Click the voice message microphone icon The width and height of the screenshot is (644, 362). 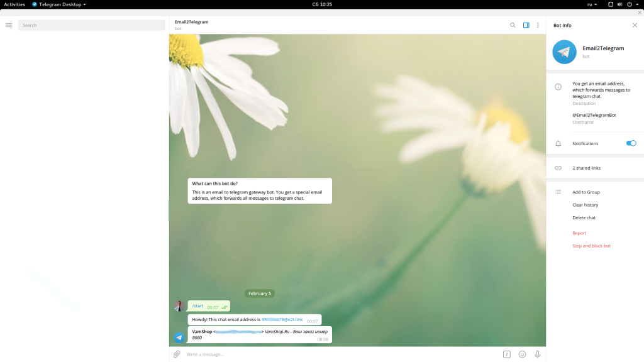tap(538, 354)
